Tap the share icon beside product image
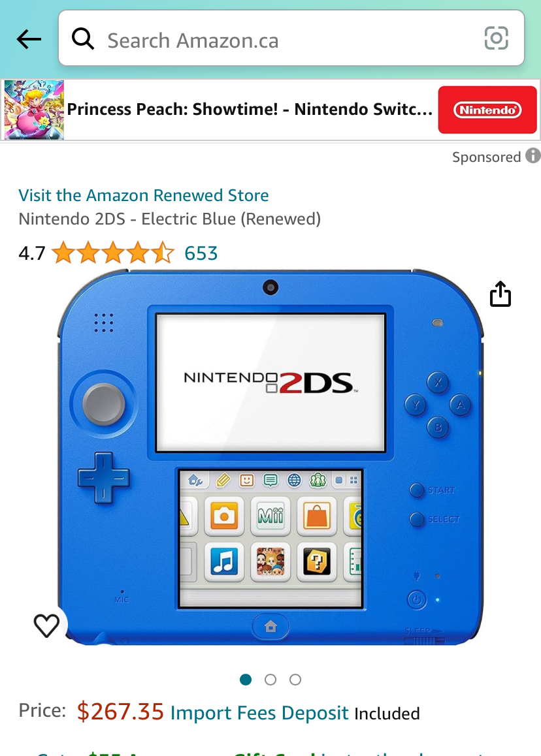Image resolution: width=541 pixels, height=756 pixels. tap(500, 294)
